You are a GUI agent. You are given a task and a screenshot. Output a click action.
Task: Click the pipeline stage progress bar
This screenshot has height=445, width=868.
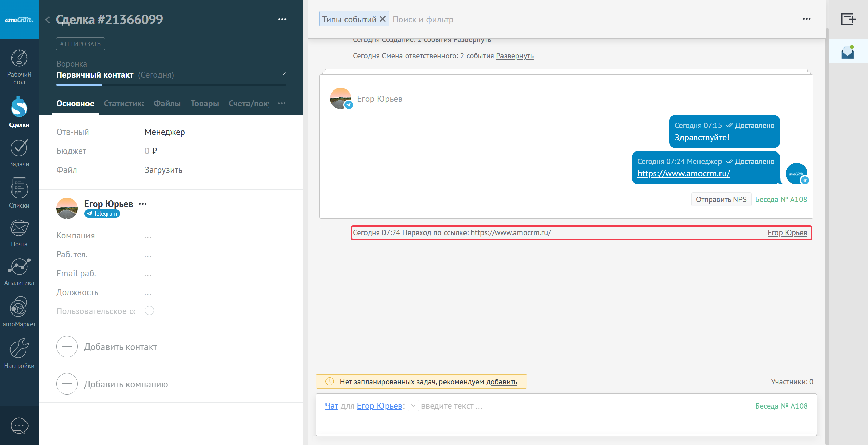(171, 85)
